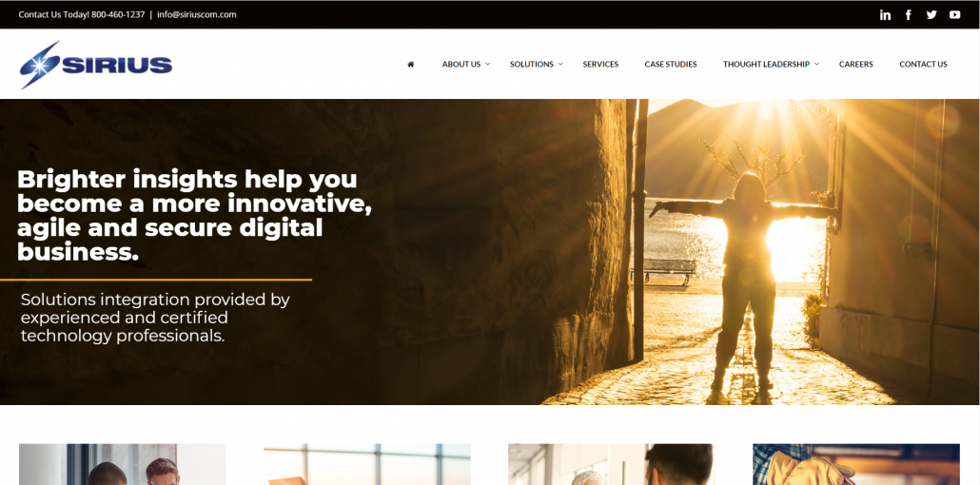Open the first thumbnail with two men

[x=123, y=464]
